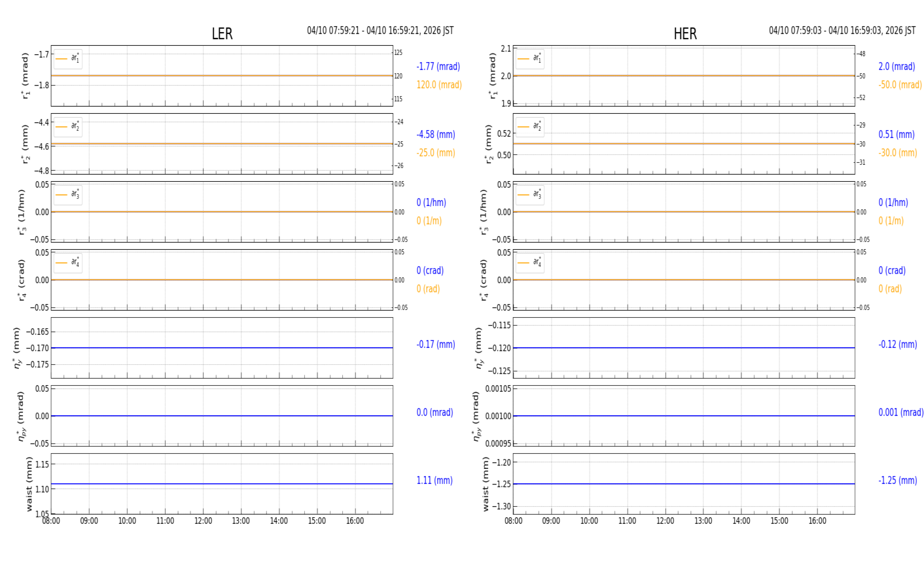The height and width of the screenshot is (565, 924).
Task: Click the LER plot title
Action: (x=222, y=34)
